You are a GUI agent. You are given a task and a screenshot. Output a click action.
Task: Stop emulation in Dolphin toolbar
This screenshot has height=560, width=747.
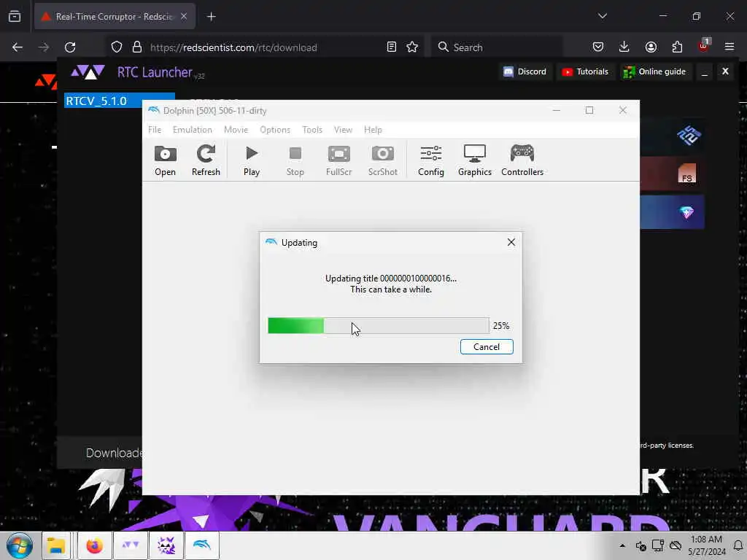tap(295, 160)
